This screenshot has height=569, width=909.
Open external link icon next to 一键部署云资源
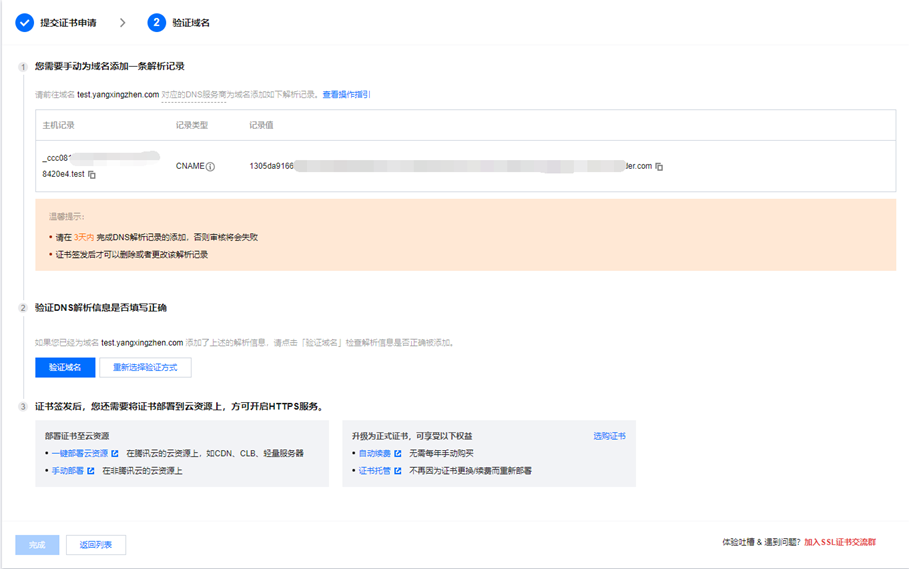pyautogui.click(x=115, y=453)
